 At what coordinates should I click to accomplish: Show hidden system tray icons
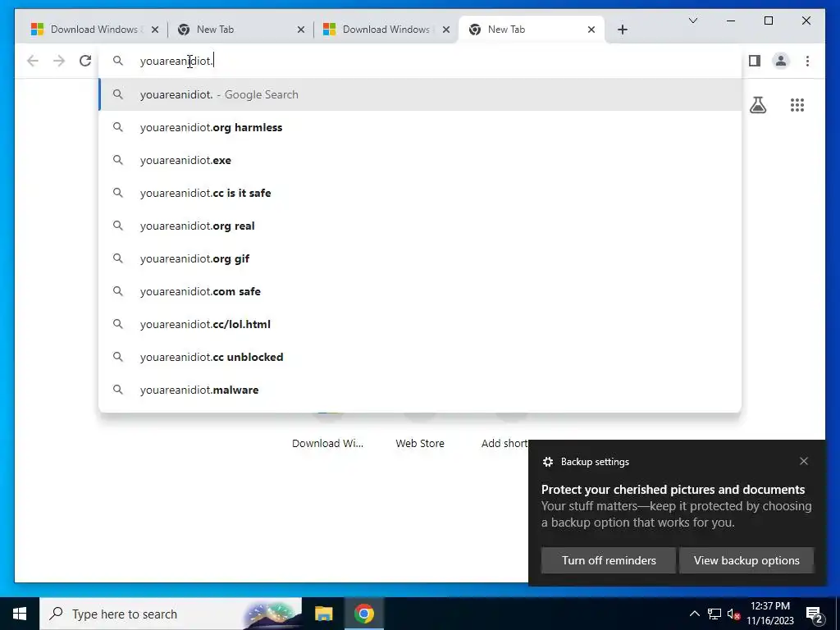(x=694, y=614)
